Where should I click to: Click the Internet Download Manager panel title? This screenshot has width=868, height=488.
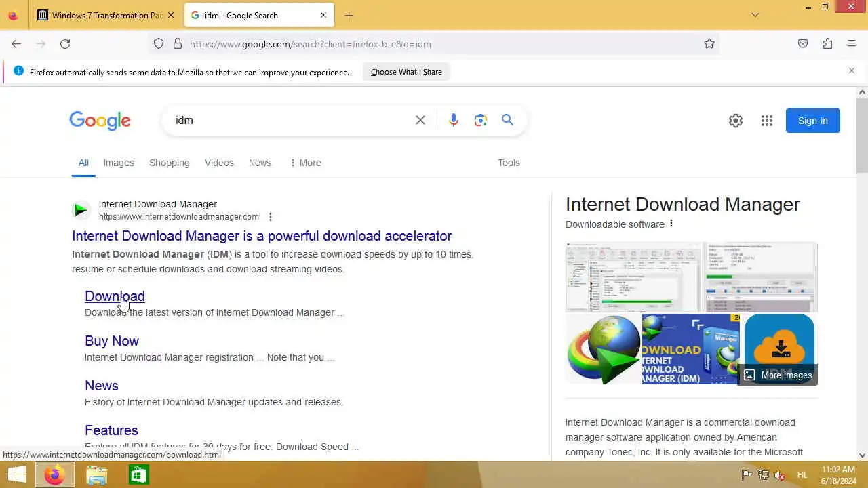point(683,204)
